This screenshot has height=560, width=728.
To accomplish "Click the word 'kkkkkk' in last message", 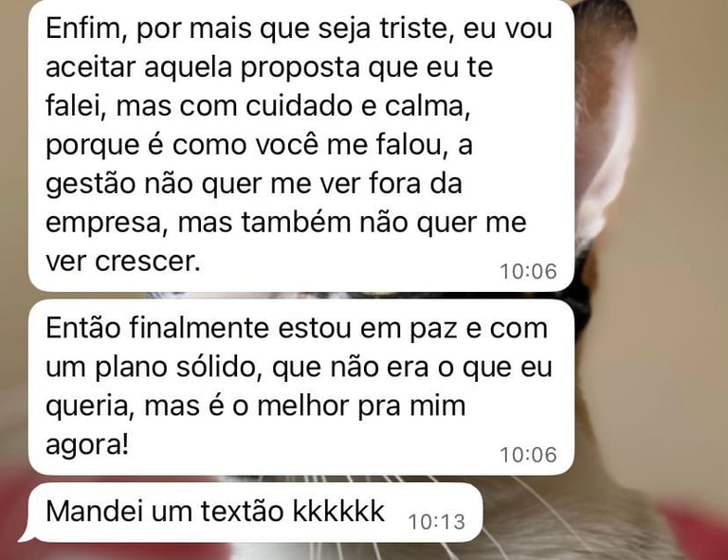I will 339,512.
